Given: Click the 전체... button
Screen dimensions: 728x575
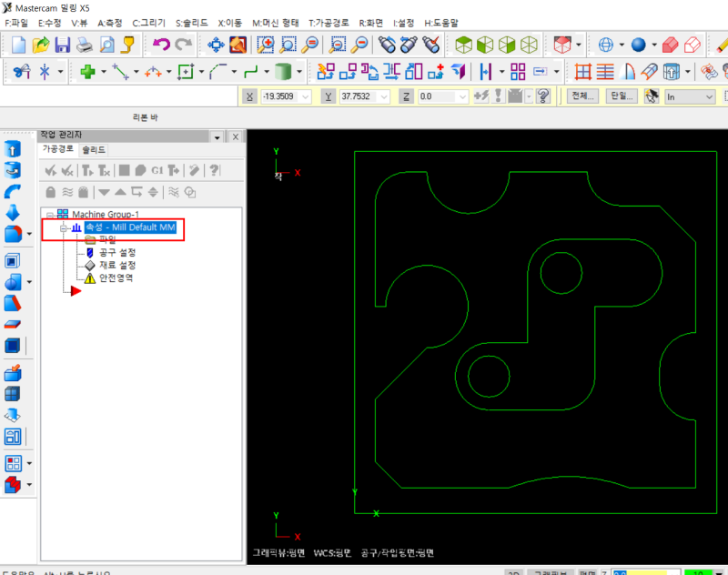Looking at the screenshot, I should (582, 96).
